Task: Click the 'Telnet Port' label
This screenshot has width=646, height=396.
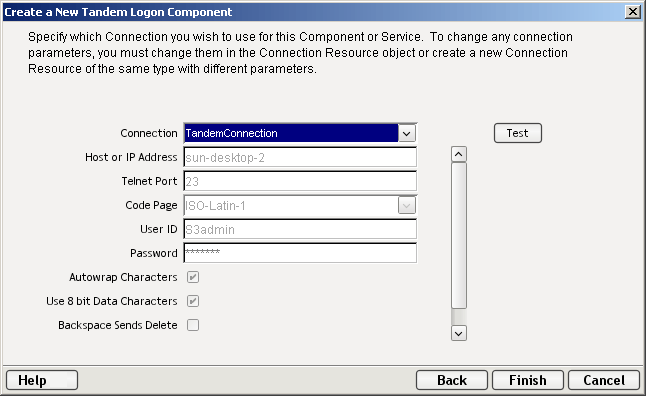Action: [149, 181]
